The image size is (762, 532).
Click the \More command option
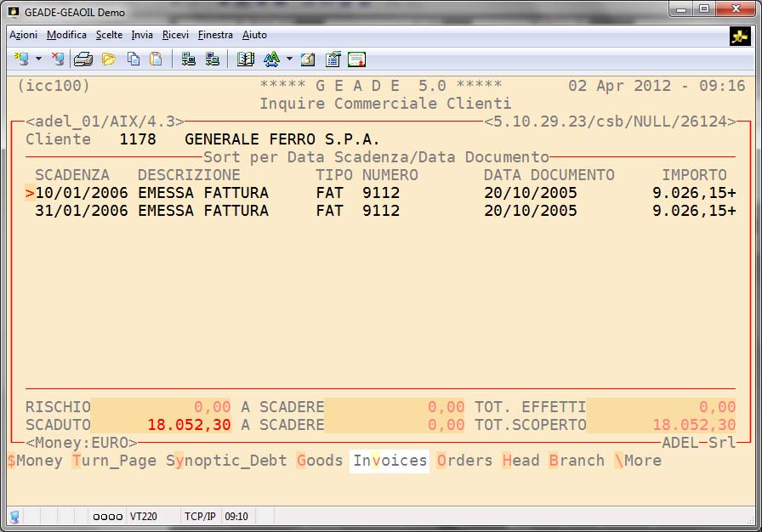tap(637, 461)
